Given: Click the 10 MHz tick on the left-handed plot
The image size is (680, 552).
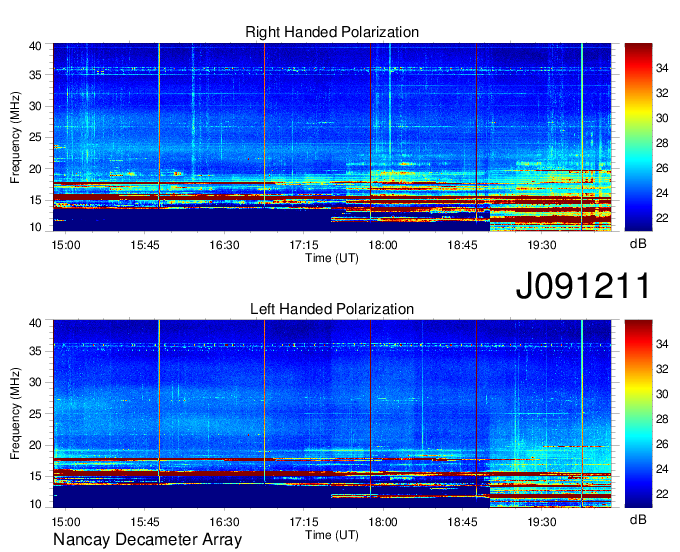Looking at the screenshot, I should 35,504.
